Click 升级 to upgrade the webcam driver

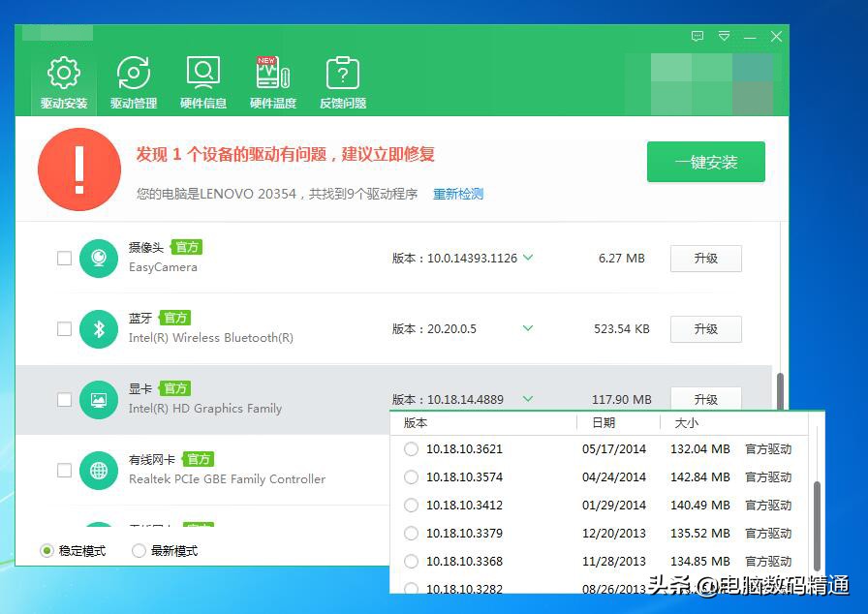point(705,259)
